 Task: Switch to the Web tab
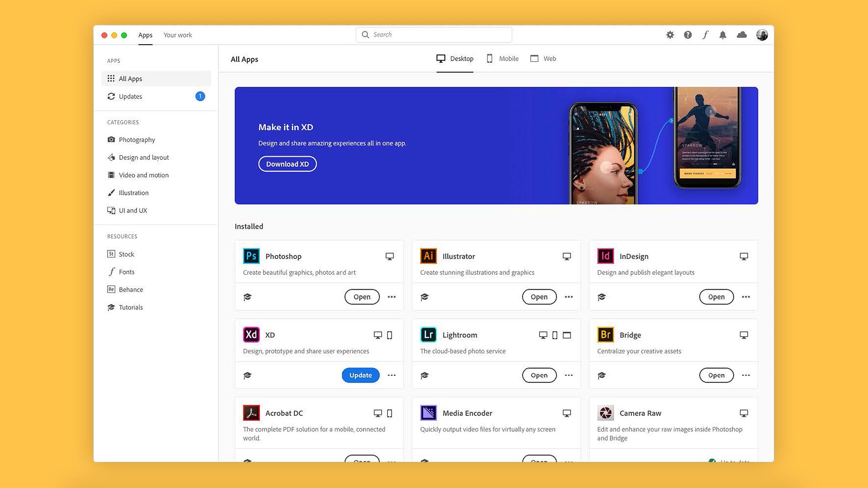542,58
